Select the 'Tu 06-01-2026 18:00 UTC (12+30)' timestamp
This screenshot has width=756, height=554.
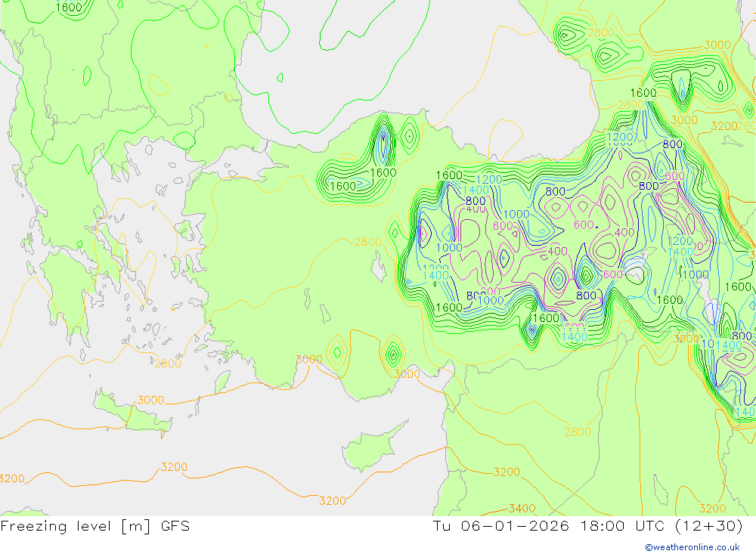pos(587,525)
